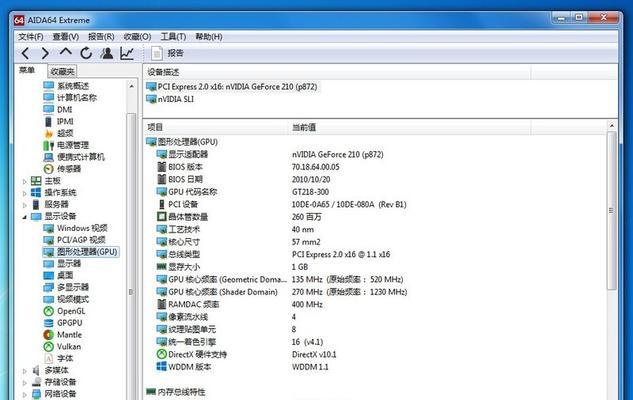
Task: Open the 文件(F) menu
Action: point(31,37)
